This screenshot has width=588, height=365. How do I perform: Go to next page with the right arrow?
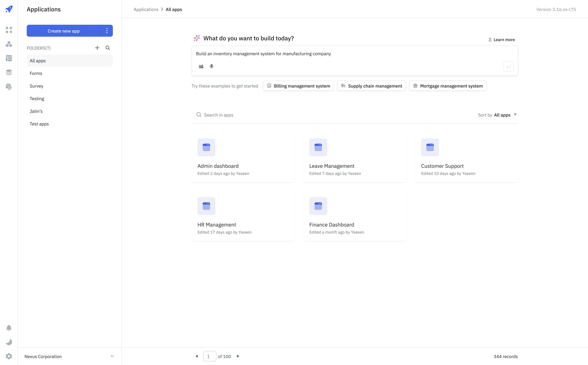click(x=238, y=356)
